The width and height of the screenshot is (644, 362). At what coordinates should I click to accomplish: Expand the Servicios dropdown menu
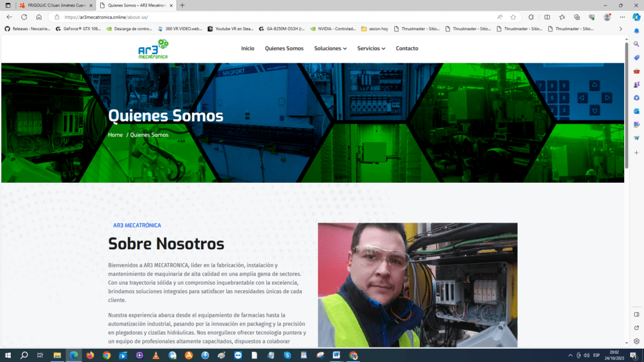(371, 48)
